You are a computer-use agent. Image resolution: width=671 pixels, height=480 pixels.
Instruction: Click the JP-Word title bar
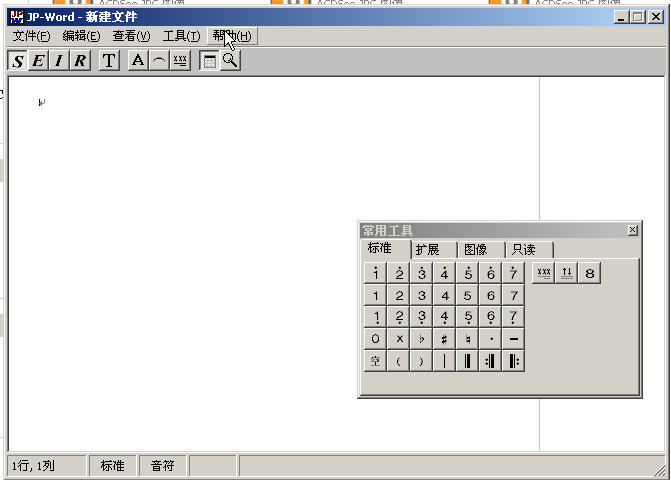(x=336, y=17)
